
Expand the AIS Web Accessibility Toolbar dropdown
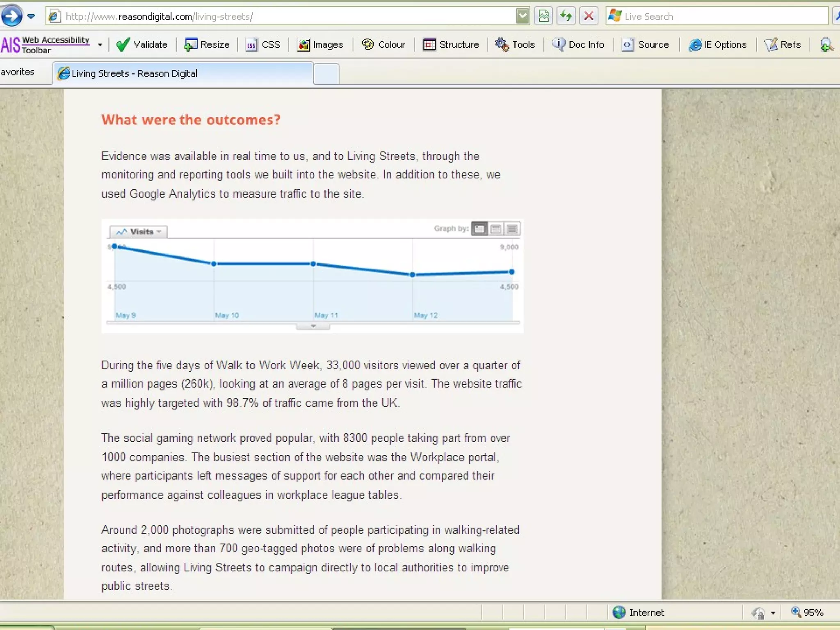point(100,44)
